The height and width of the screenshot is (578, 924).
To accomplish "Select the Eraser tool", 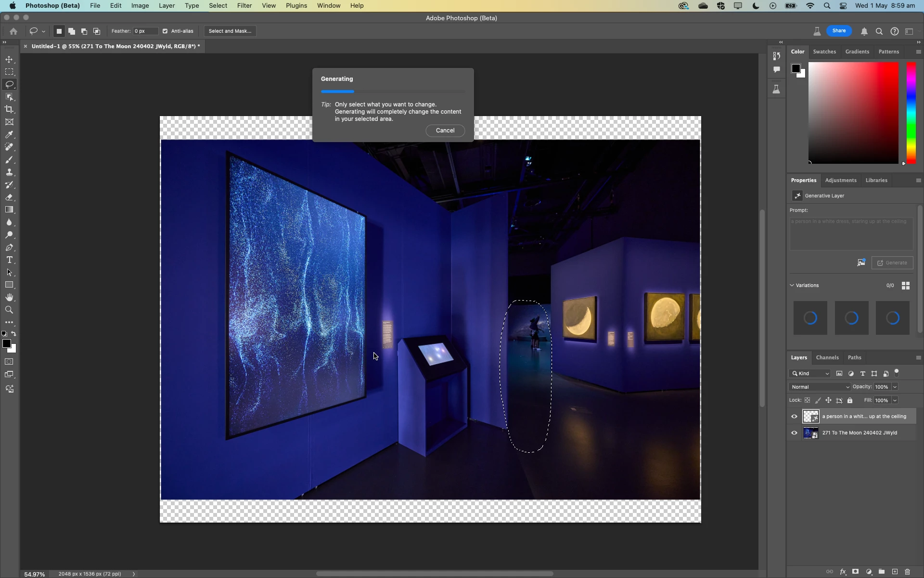I will (9, 197).
